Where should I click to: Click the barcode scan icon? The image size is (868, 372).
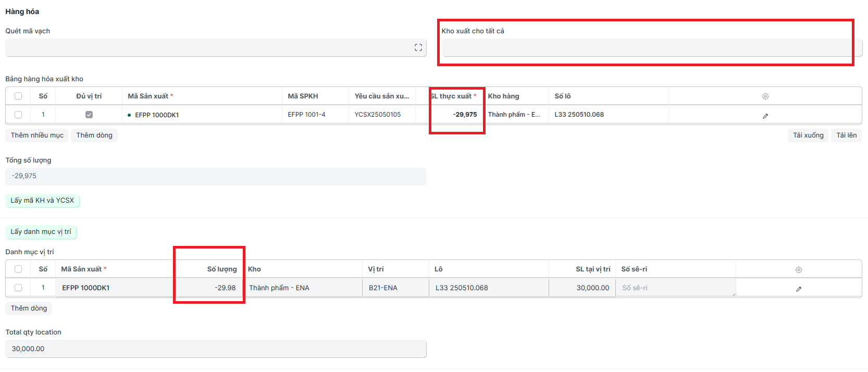(x=418, y=47)
